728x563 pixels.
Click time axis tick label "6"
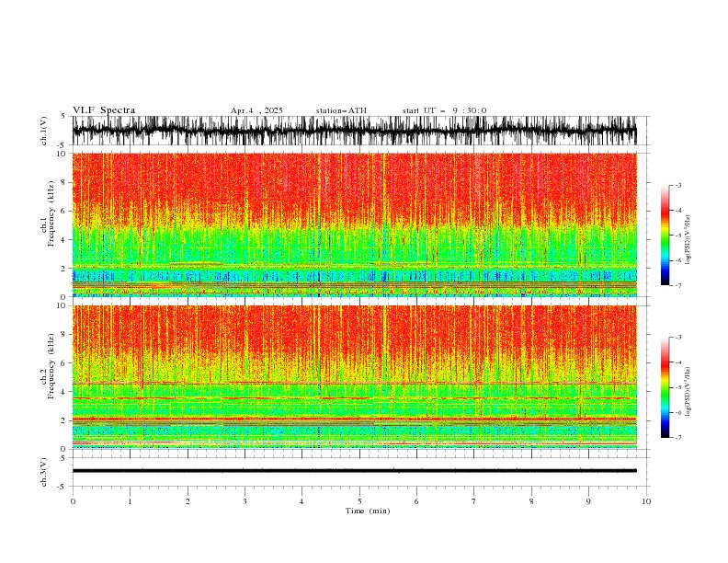click(416, 501)
